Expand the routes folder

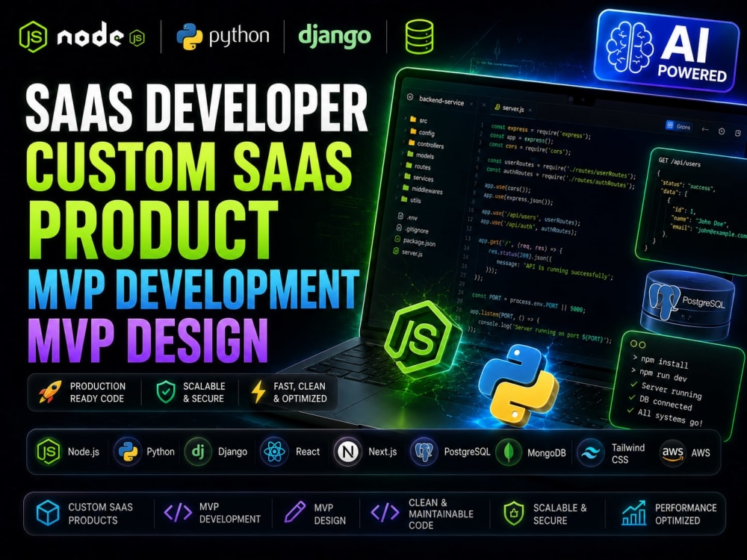[x=416, y=167]
